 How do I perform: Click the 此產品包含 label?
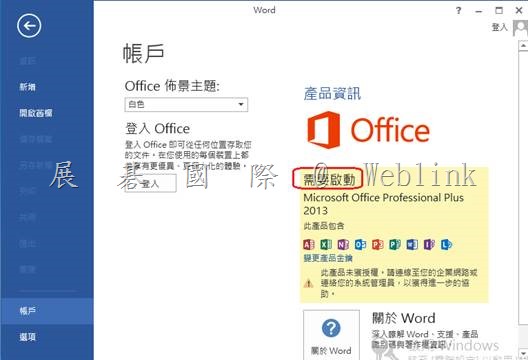[324, 226]
